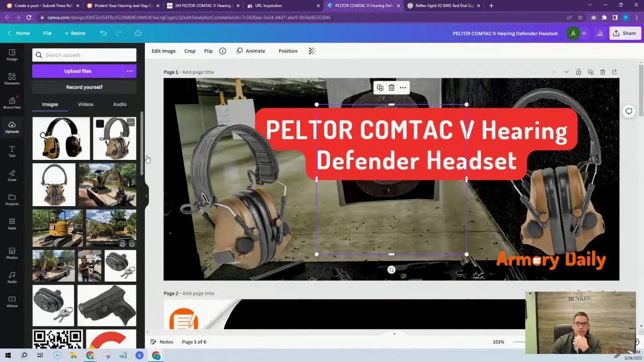Click the cloud save status icon

click(x=138, y=33)
